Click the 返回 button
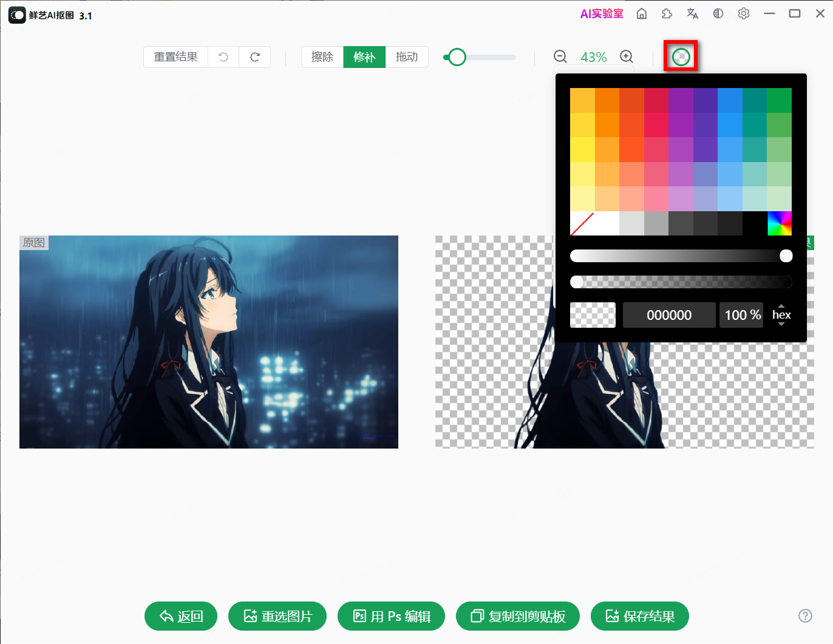 tap(181, 616)
